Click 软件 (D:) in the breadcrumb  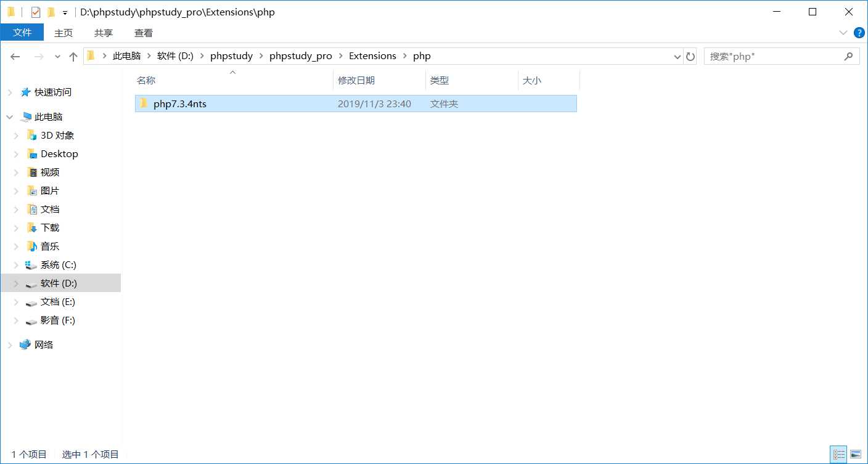[x=175, y=56]
